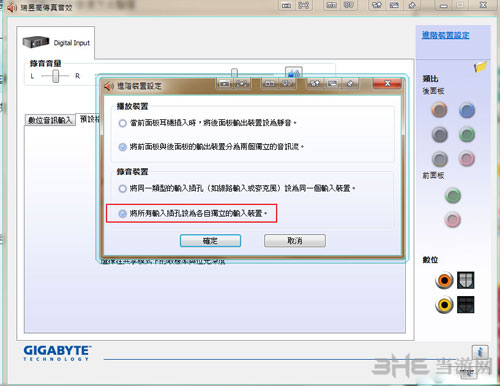The height and width of the screenshot is (386, 500).
Task: Close the 進階裝置設定 dialog with the red X
Action: pos(387,84)
